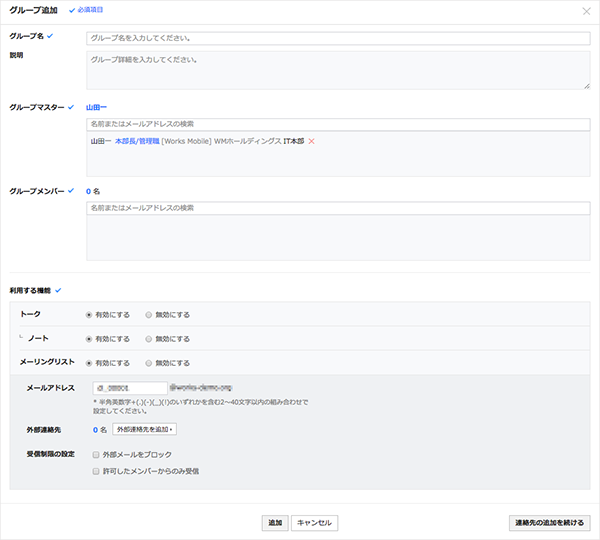
Task: Open the 外部連絡先を追加 dropdown
Action: pos(144,429)
